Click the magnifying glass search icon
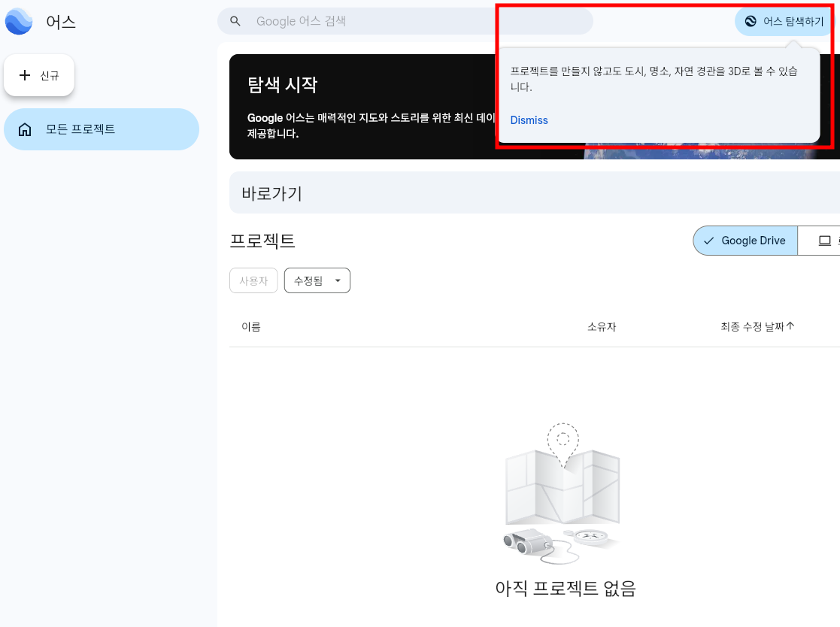 click(235, 21)
